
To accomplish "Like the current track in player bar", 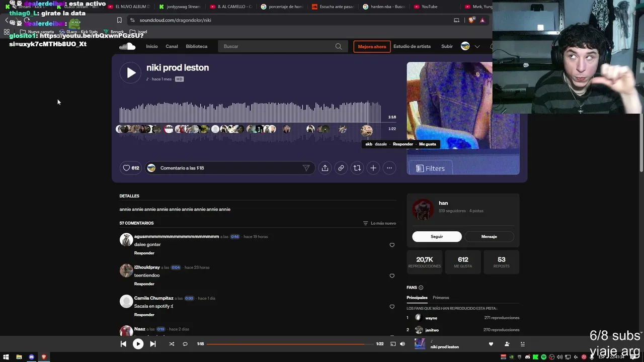I will (x=491, y=344).
